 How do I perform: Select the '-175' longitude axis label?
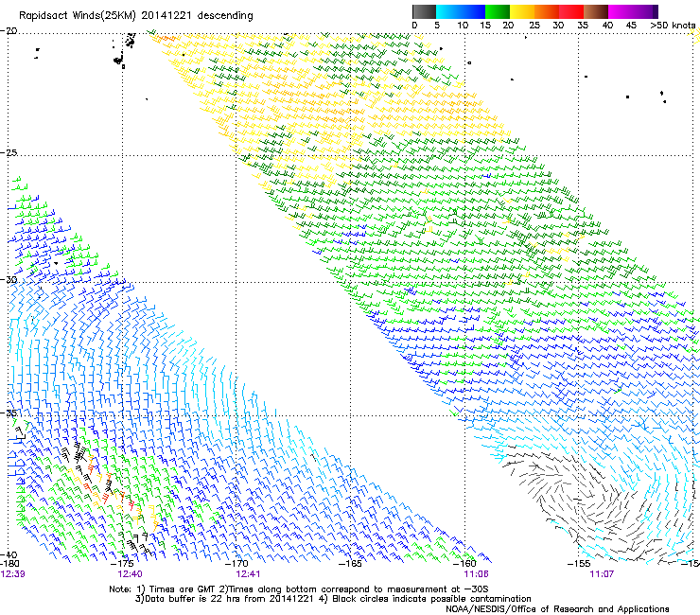coord(122,564)
